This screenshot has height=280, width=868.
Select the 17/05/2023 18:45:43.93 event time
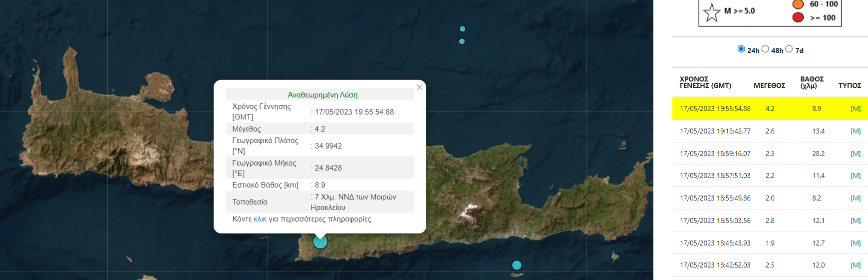pyautogui.click(x=715, y=243)
